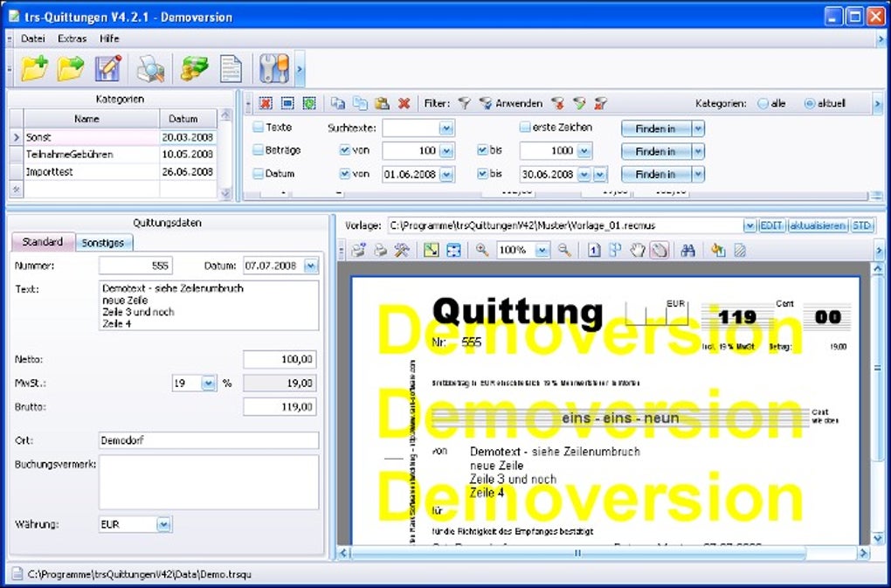
Task: Open the zoom level 100% dropdown
Action: [542, 250]
